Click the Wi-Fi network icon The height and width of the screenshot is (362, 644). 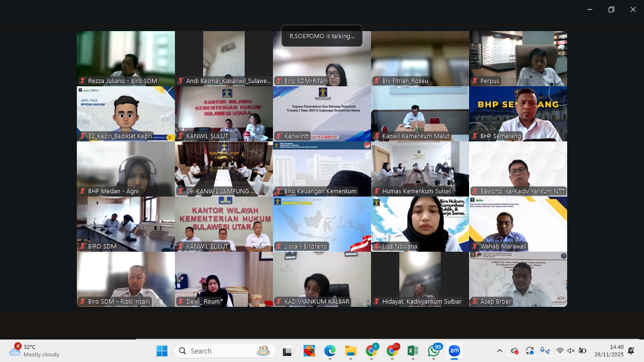(x=560, y=351)
